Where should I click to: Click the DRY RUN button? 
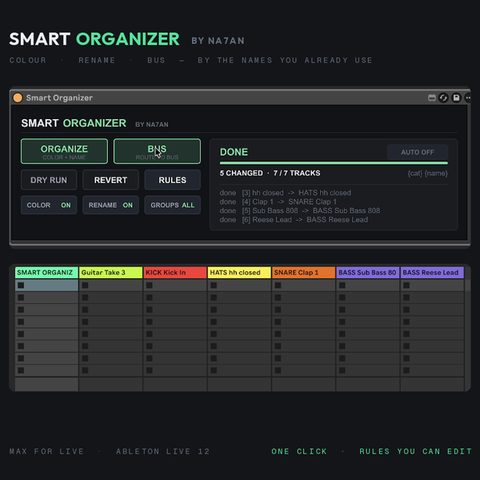[49, 180]
